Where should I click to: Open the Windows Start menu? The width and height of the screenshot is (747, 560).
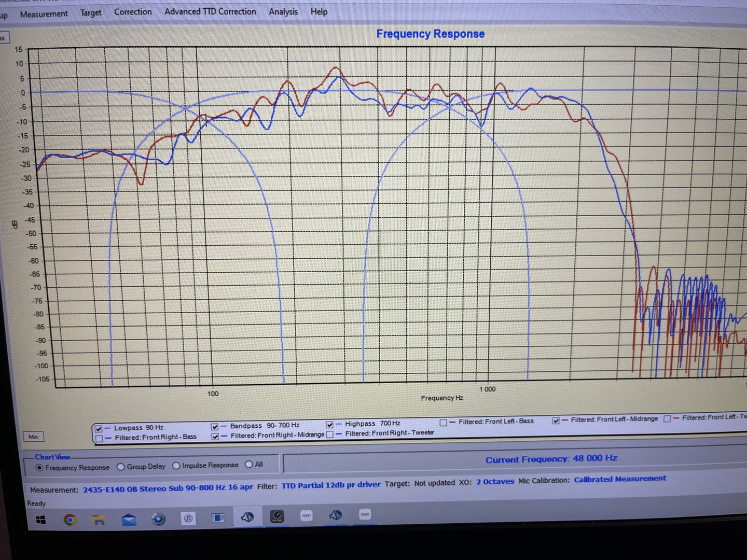(x=41, y=520)
